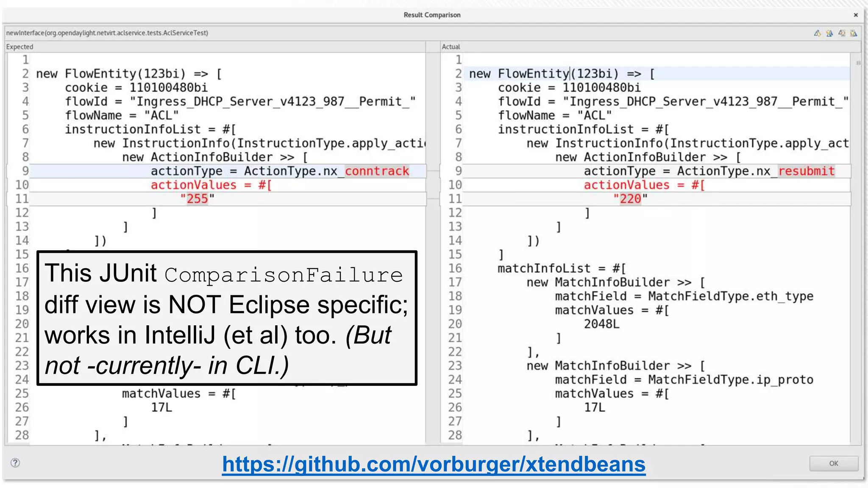Click line number 11 in Actual pane gutter

click(x=455, y=199)
